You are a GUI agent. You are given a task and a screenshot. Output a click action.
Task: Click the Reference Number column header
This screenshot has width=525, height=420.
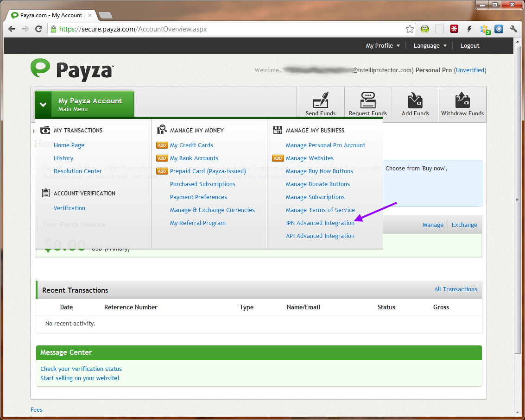click(x=131, y=307)
